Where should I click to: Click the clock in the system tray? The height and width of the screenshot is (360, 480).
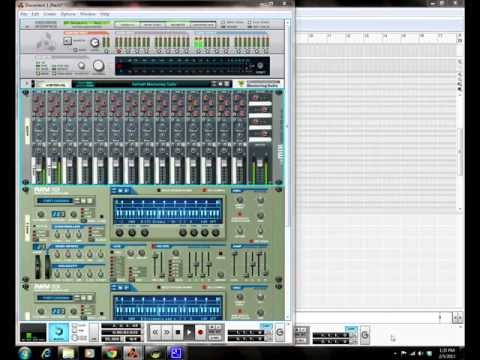[447, 353]
